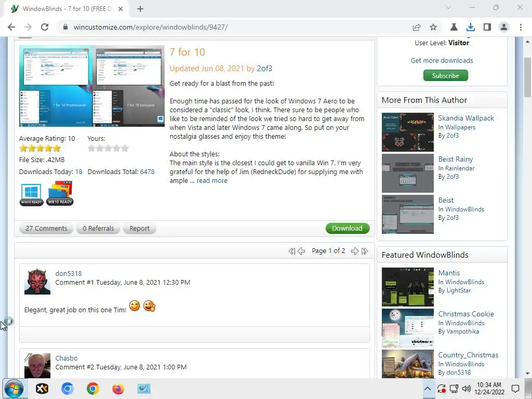
Task: Expand description with read more
Action: (x=212, y=180)
